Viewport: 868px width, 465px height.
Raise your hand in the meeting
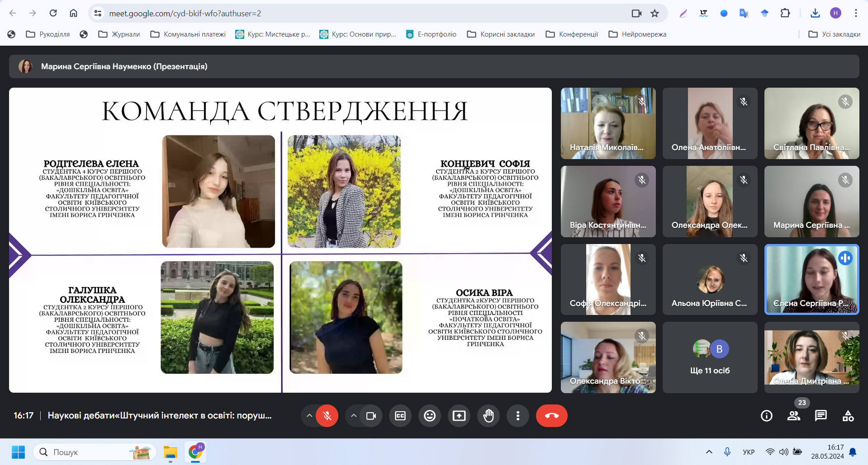(x=489, y=416)
